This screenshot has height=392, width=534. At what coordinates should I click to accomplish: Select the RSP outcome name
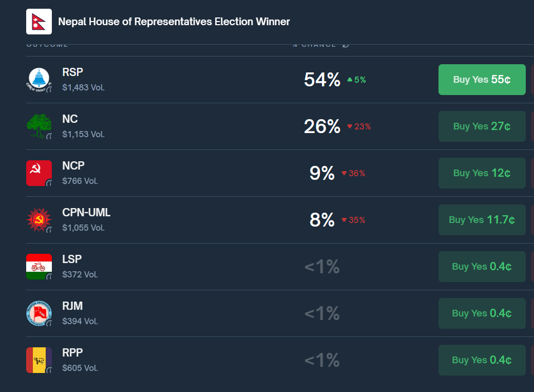click(x=73, y=72)
